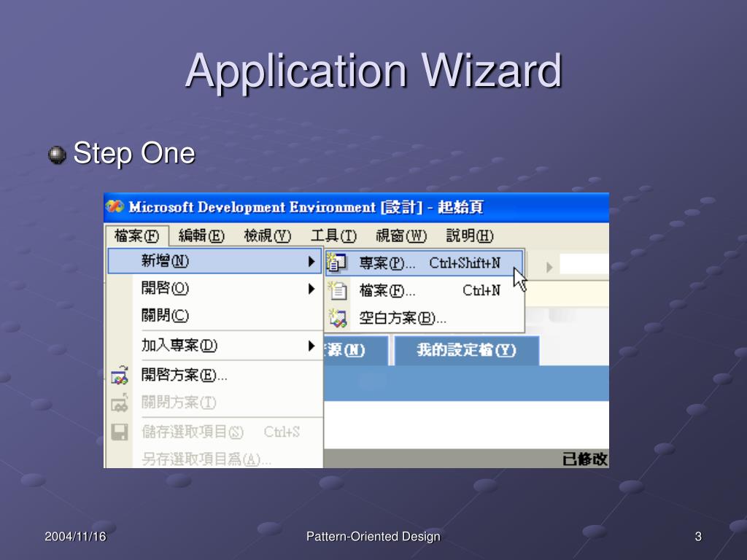Viewport: 747px width, 560px height.
Task: Click the new project icon beside 專案(P)
Action: pyautogui.click(x=337, y=262)
